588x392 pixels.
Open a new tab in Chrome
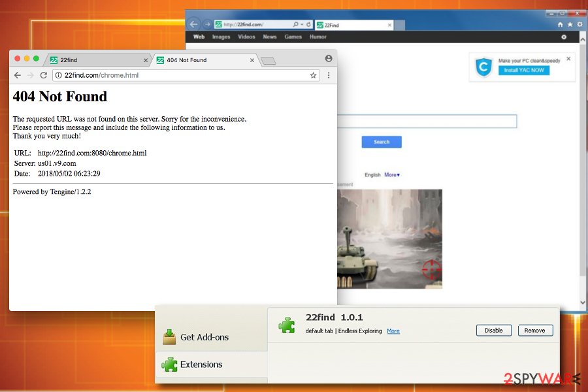268,60
